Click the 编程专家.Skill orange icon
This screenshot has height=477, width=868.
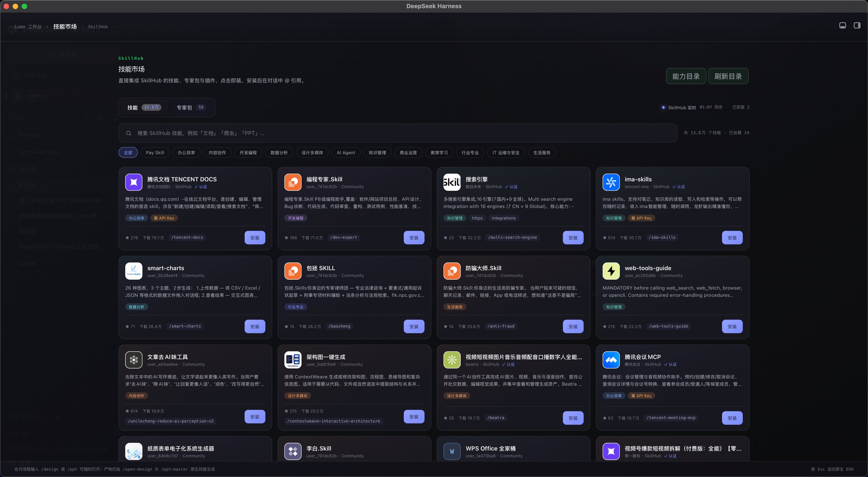pyautogui.click(x=293, y=182)
